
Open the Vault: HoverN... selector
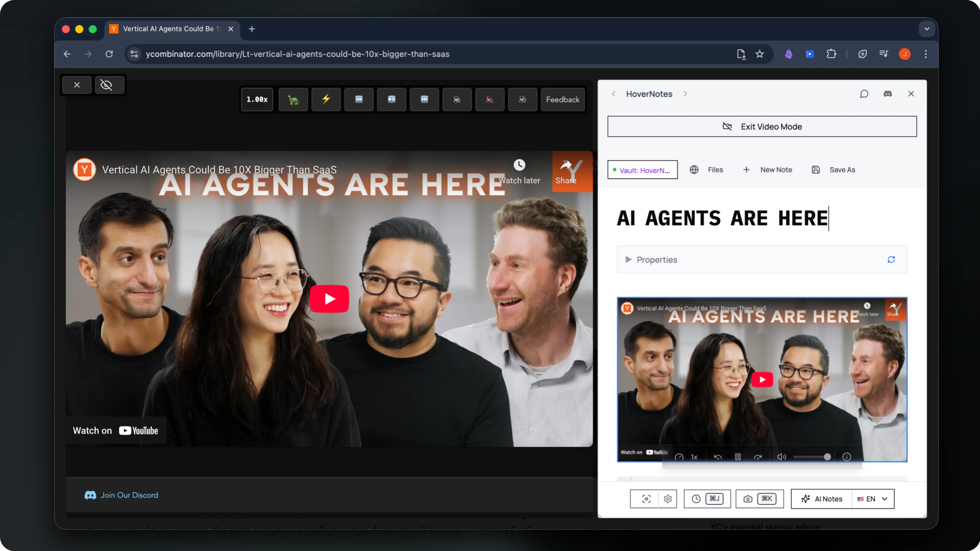coord(642,170)
